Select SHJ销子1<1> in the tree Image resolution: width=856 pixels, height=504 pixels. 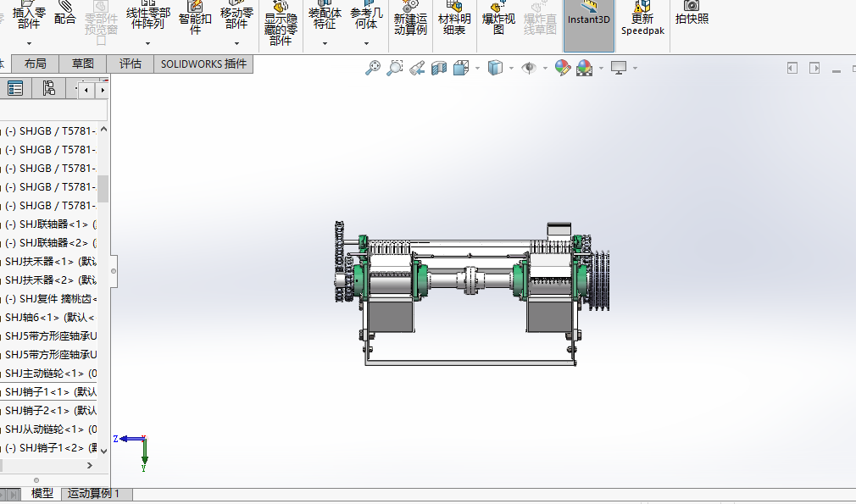(50, 391)
